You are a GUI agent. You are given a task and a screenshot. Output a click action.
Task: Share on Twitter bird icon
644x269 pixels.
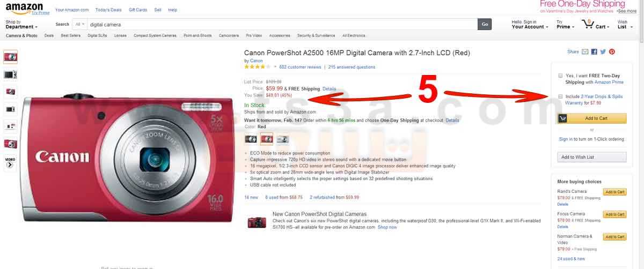[x=603, y=52]
